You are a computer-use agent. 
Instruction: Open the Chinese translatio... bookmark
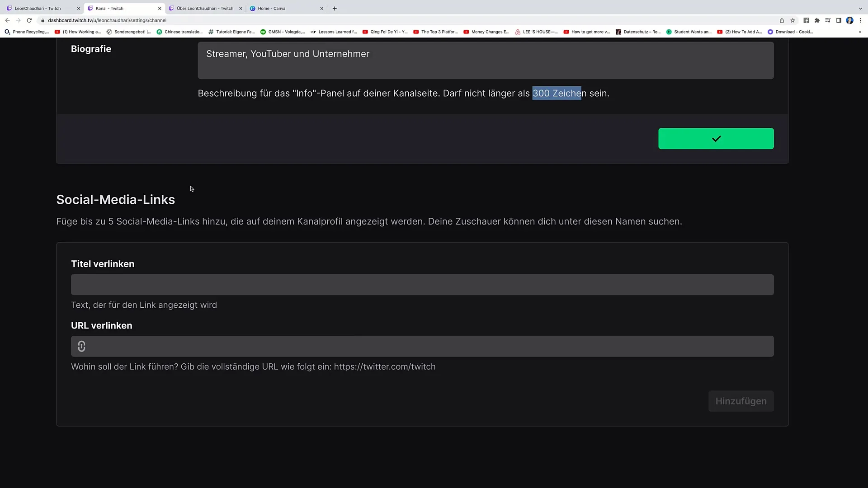[179, 32]
